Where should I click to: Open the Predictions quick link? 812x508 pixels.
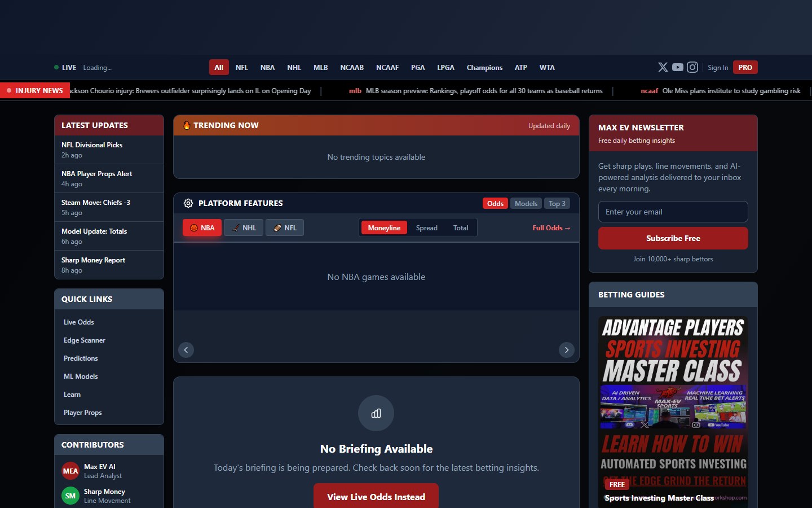pos(81,358)
